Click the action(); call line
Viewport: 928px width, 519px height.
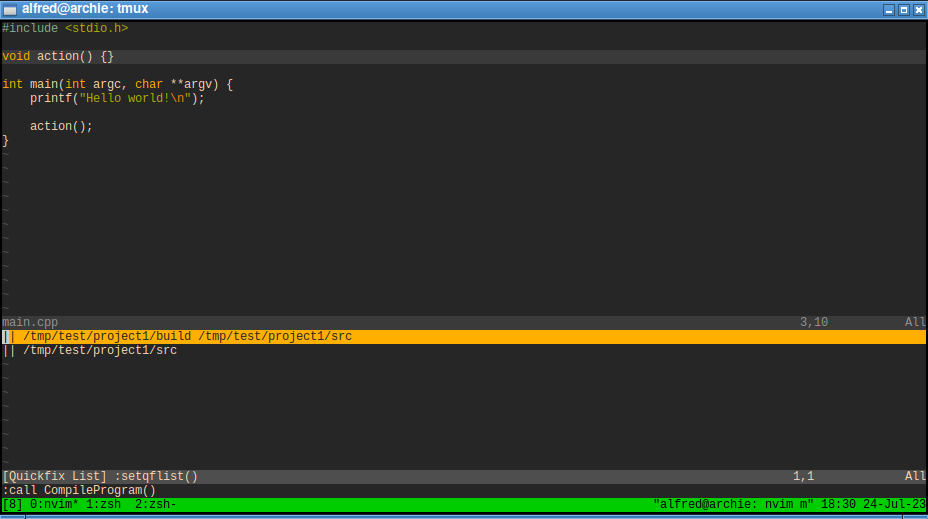[62, 126]
